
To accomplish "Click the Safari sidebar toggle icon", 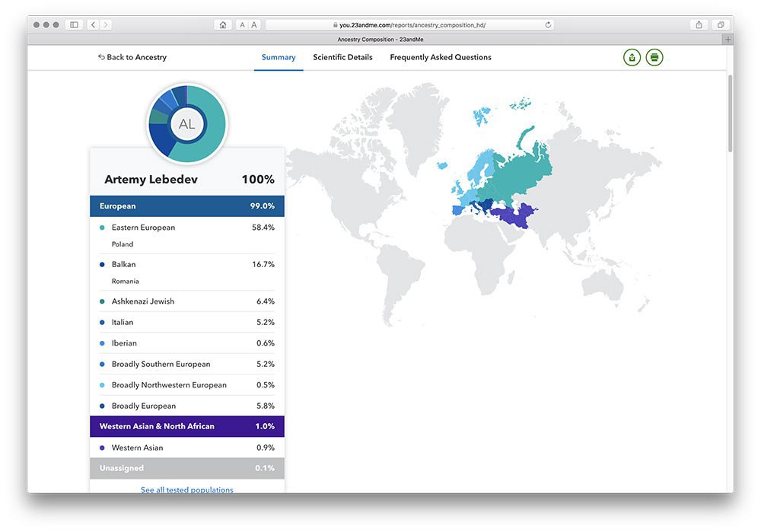I will (75, 25).
